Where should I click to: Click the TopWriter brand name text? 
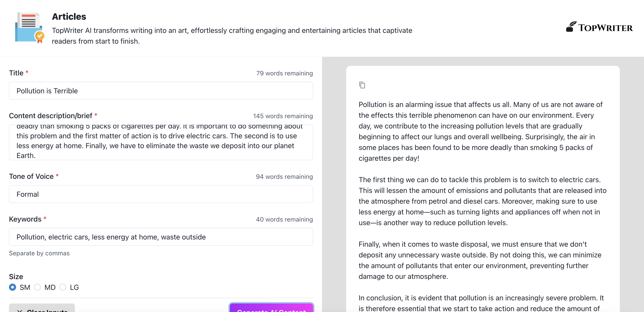tap(605, 28)
